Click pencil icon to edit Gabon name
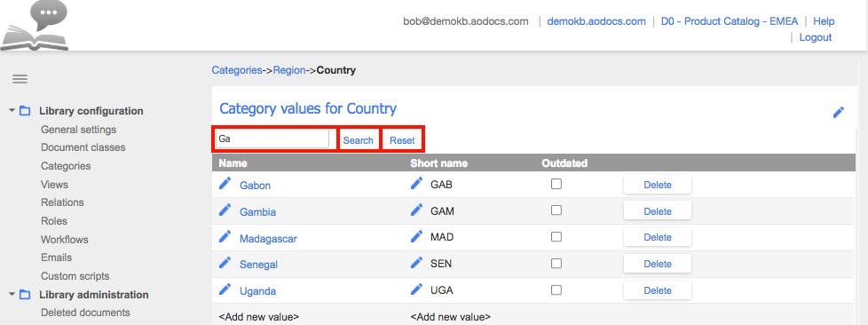 [225, 184]
